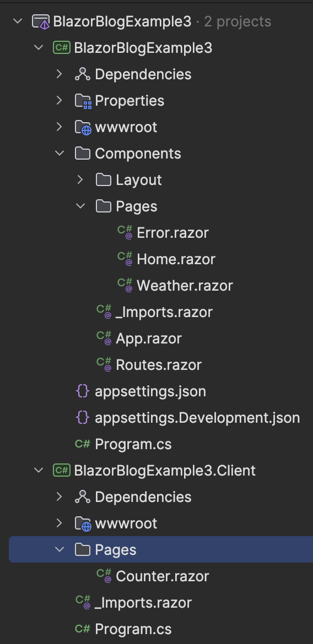Expand Dependencies in the first BlazorBlogExample3 project
This screenshot has width=313, height=644.
[59, 74]
